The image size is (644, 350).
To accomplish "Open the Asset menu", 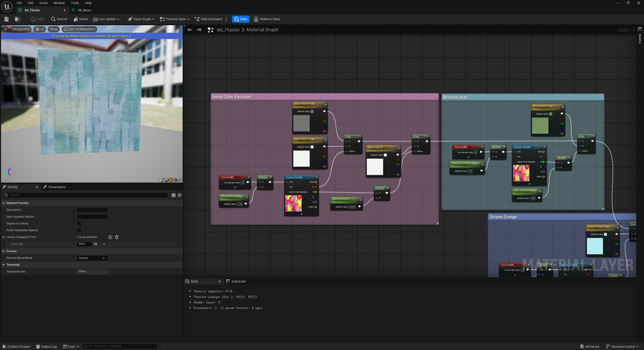I will pyautogui.click(x=43, y=3).
